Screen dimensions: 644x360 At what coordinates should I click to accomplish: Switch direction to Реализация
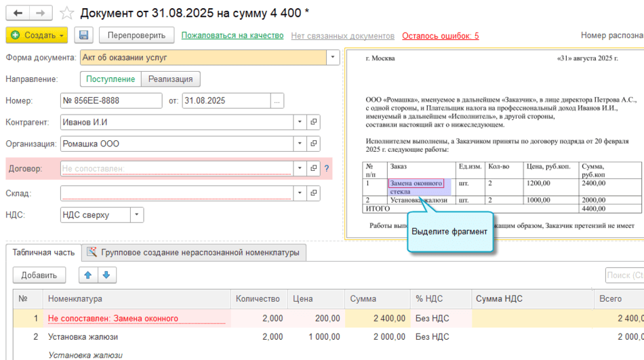171,79
